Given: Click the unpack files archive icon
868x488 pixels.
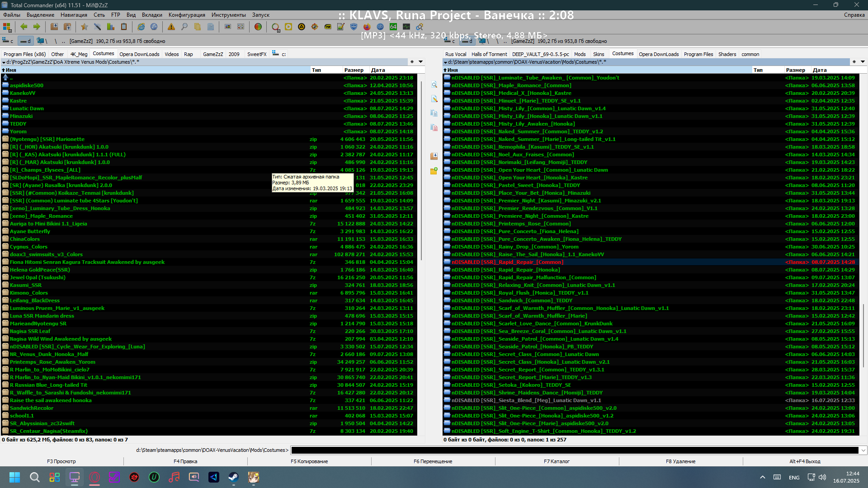Looking at the screenshot, I should 67,27.
